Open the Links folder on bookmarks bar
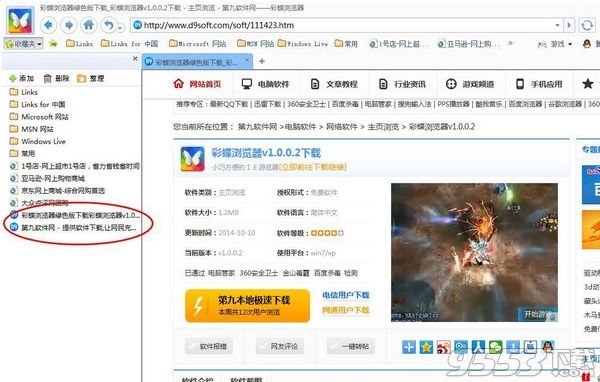Image resolution: width=600 pixels, height=382 pixels. (79, 44)
